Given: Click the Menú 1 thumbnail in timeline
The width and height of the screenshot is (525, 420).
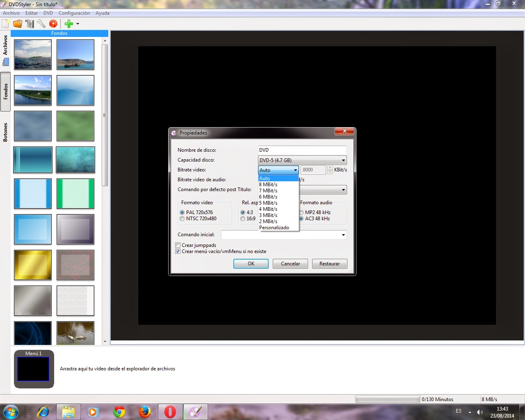Looking at the screenshot, I should (33, 369).
